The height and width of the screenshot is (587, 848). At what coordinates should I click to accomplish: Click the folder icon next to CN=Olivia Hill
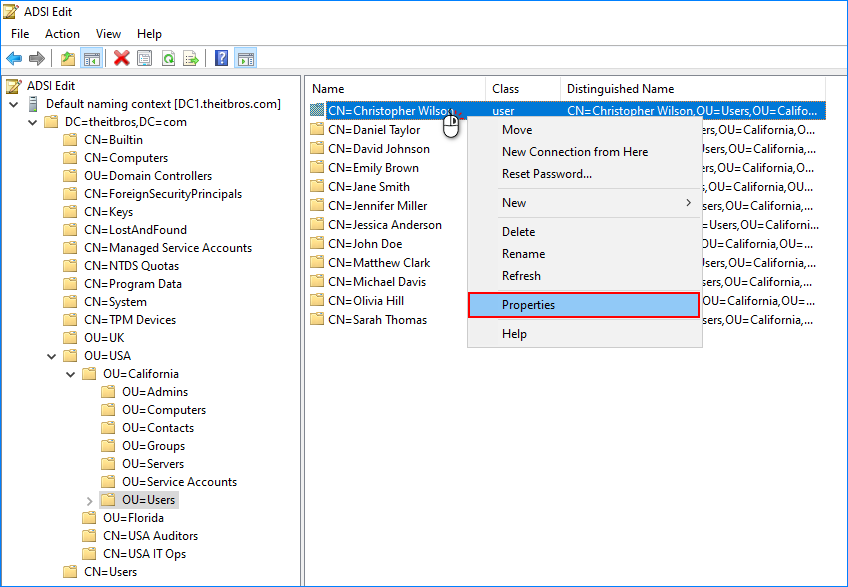click(x=317, y=300)
